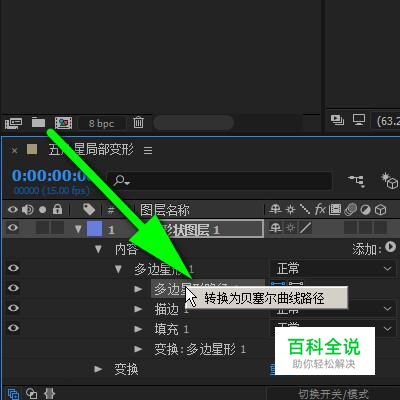Screen dimensions: 400x400
Task: Hide shape layer 1 with eye toggle
Action: point(13,228)
